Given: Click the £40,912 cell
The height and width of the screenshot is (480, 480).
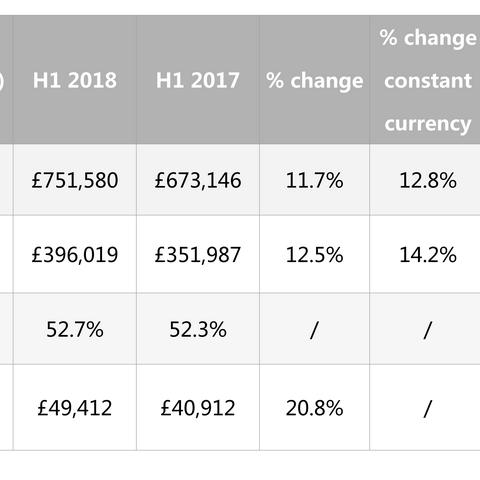Looking at the screenshot, I should coord(198,408).
